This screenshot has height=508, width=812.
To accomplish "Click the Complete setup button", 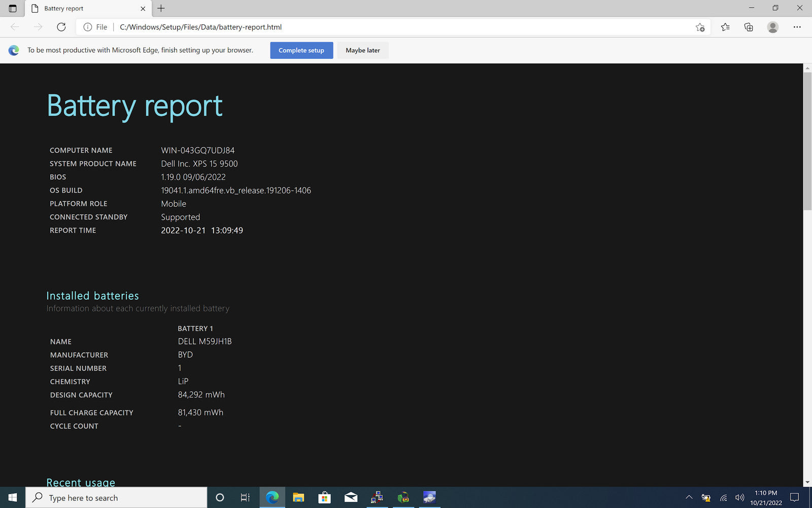I will pyautogui.click(x=301, y=50).
